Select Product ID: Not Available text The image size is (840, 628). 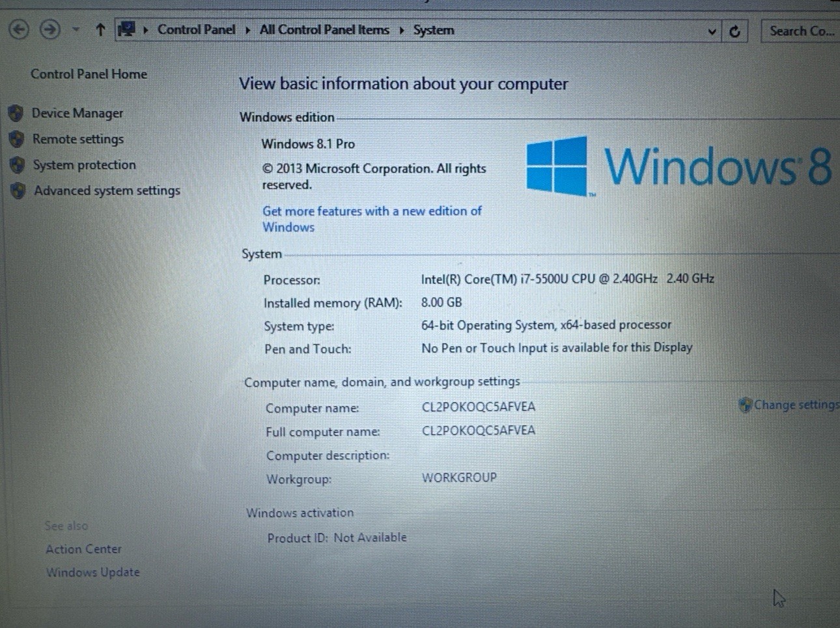(337, 538)
